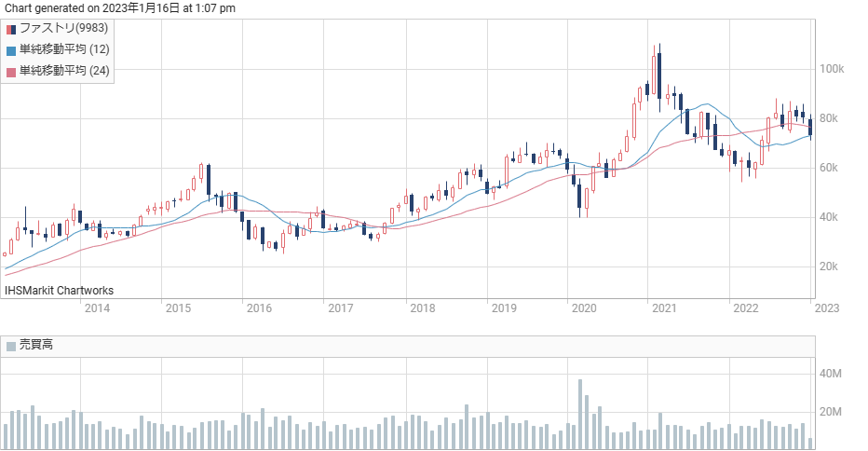This screenshot has width=868, height=451.
Task: Click the 40M volume axis label
Action: [x=831, y=374]
